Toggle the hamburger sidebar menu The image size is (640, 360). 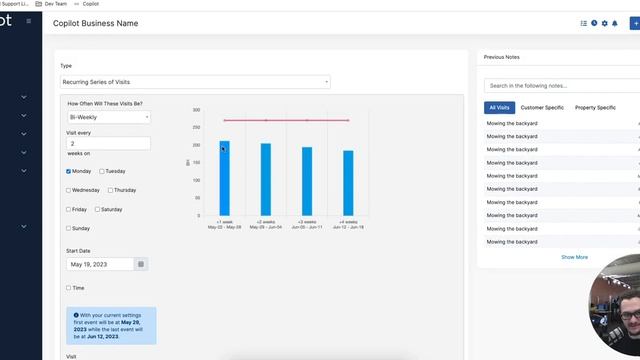[29, 21]
